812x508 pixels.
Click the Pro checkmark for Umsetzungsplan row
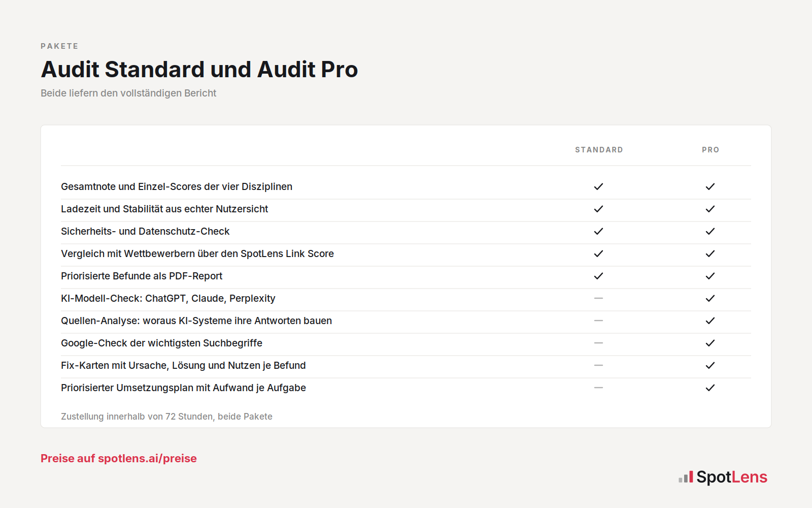click(710, 388)
